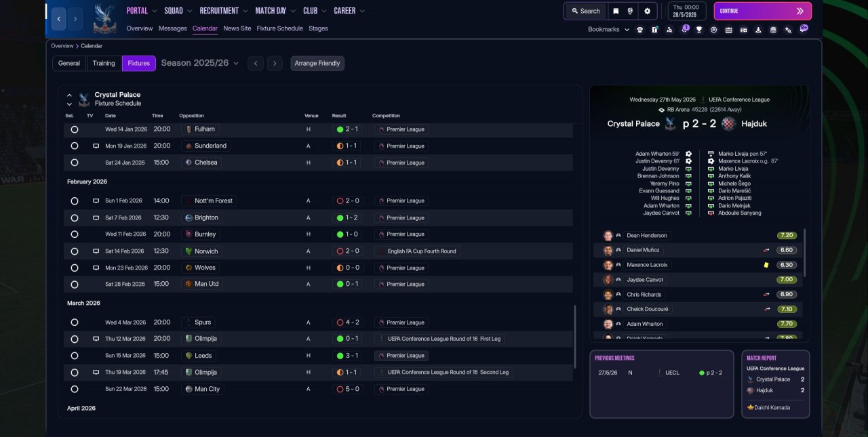This screenshot has height=437, width=868.
Task: Click the world globe icon in top bar
Action: tap(631, 11)
